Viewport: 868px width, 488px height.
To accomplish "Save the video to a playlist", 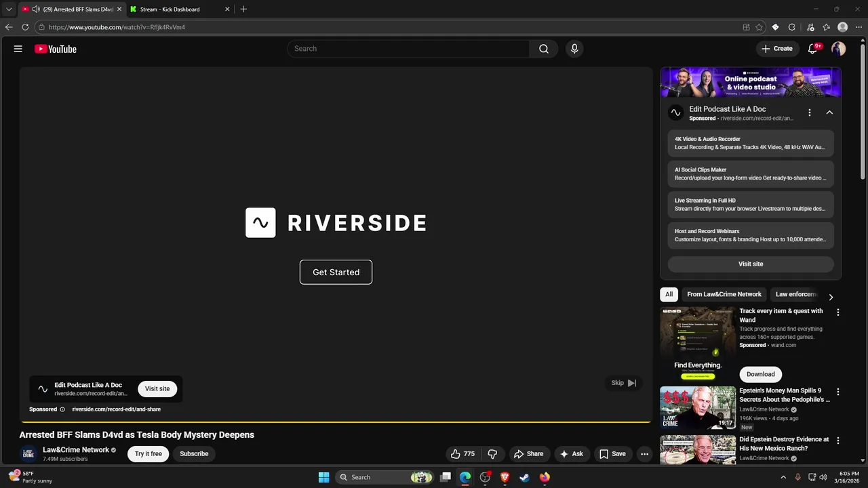I will [x=612, y=454].
